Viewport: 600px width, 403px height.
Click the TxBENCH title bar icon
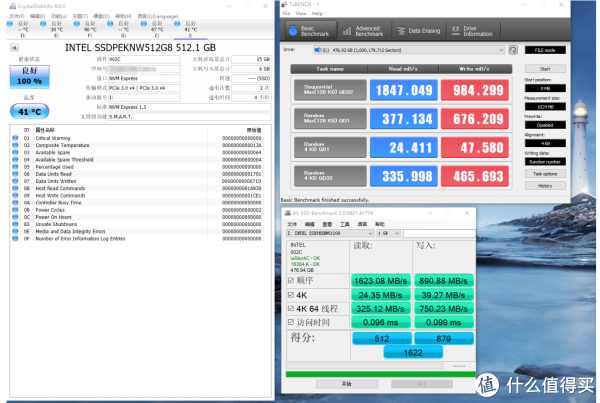(x=284, y=4)
